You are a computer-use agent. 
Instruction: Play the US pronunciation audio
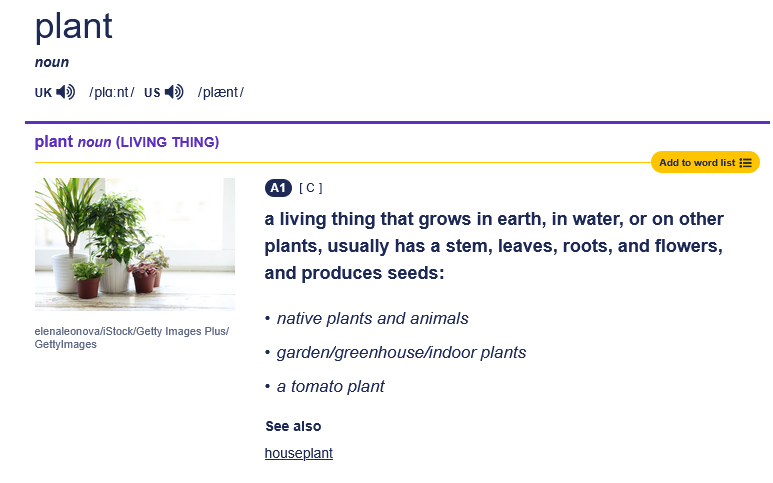click(x=175, y=92)
